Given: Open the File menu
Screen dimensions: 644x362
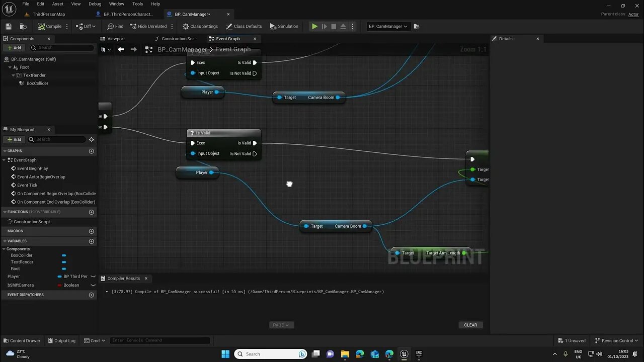Looking at the screenshot, I should click(x=25, y=4).
